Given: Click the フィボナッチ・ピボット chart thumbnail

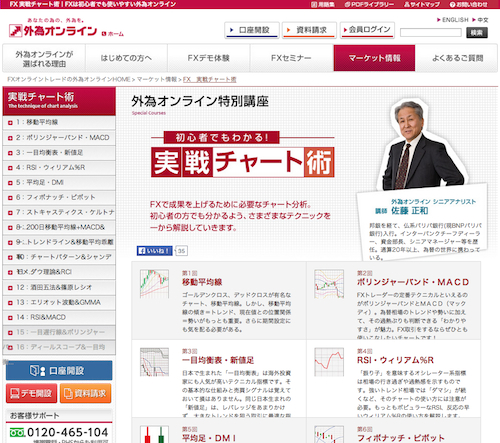Looking at the screenshot, I should [x=329, y=434].
